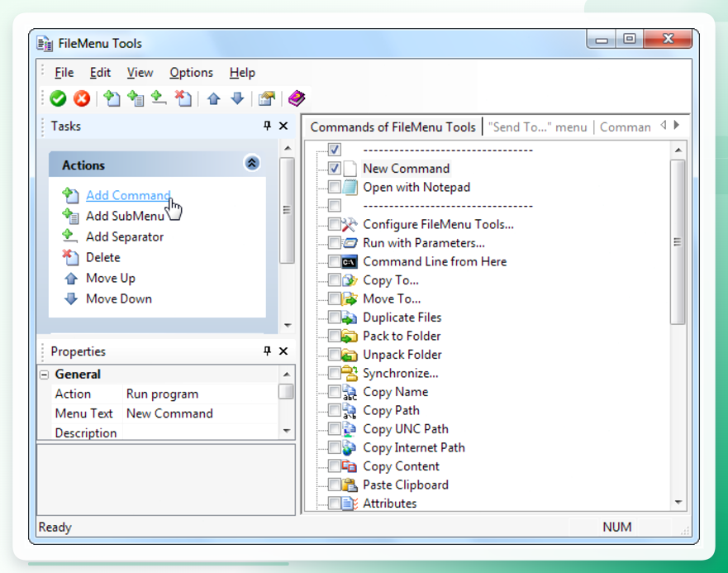Click commands list scroll-up arrow
The height and width of the screenshot is (573, 728).
[x=678, y=150]
